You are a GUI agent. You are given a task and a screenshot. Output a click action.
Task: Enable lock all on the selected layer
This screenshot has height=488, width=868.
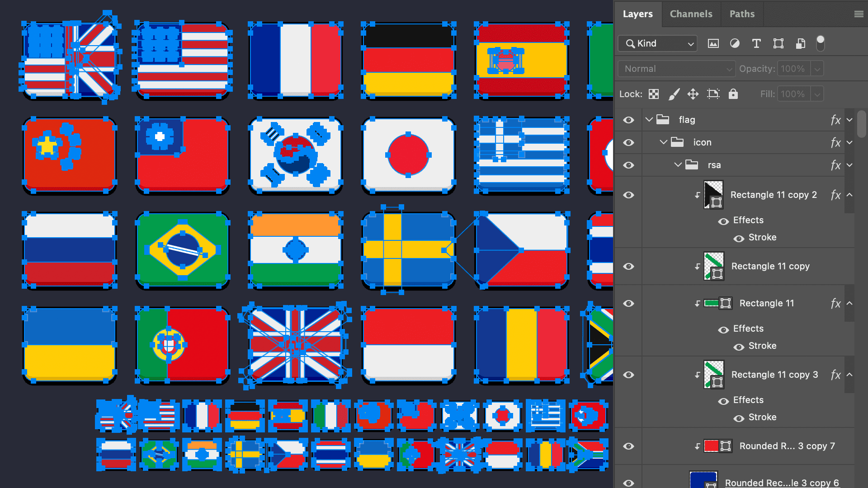coord(733,94)
